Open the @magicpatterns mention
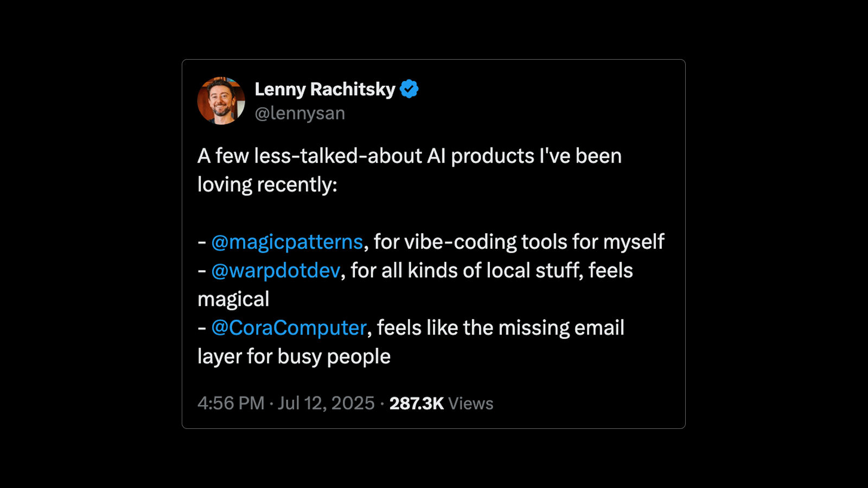 [287, 242]
